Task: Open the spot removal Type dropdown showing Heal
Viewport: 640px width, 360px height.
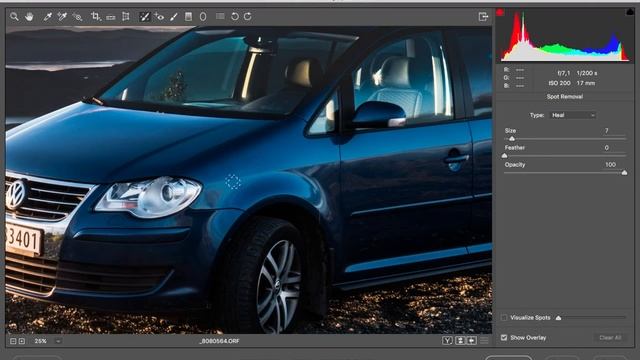Action: pyautogui.click(x=573, y=116)
